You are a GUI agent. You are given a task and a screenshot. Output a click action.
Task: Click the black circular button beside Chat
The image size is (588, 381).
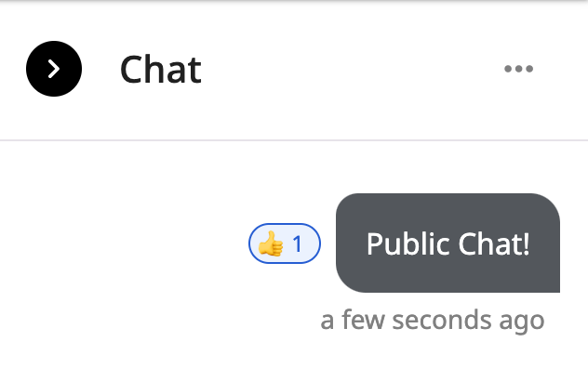[x=54, y=69]
